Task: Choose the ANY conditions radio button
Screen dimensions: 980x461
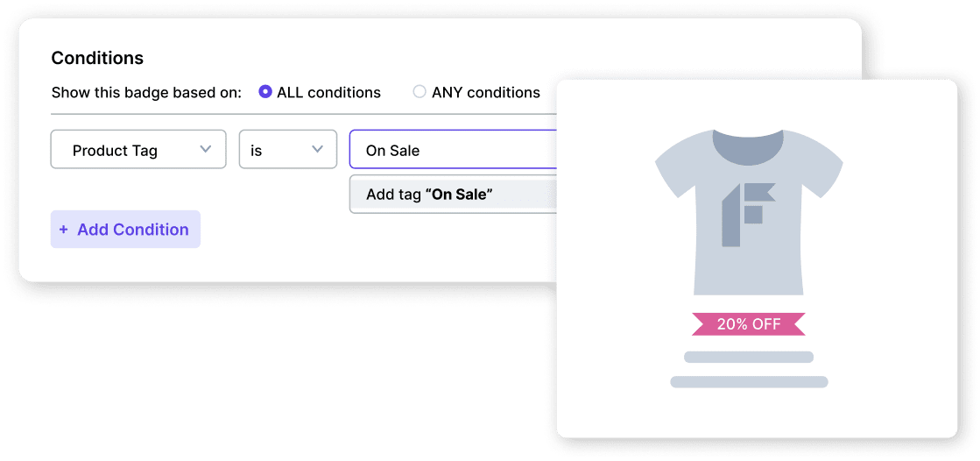Action: tap(419, 92)
